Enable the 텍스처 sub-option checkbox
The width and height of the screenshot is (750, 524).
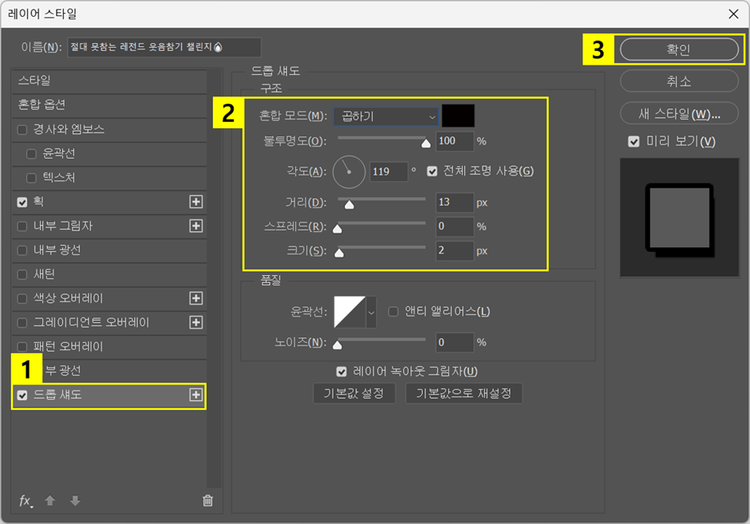[x=32, y=178]
